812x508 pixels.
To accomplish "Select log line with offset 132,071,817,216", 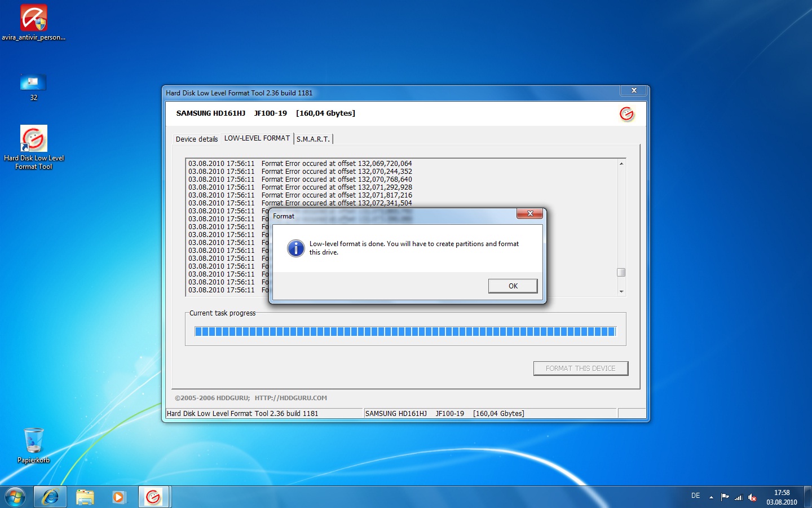I will 300,195.
